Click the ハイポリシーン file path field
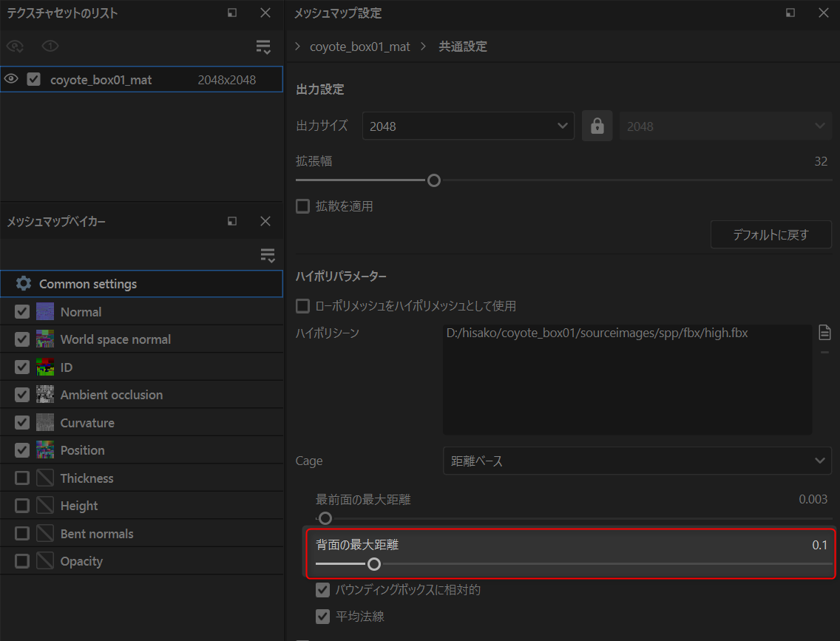The height and width of the screenshot is (641, 840). tap(627, 379)
